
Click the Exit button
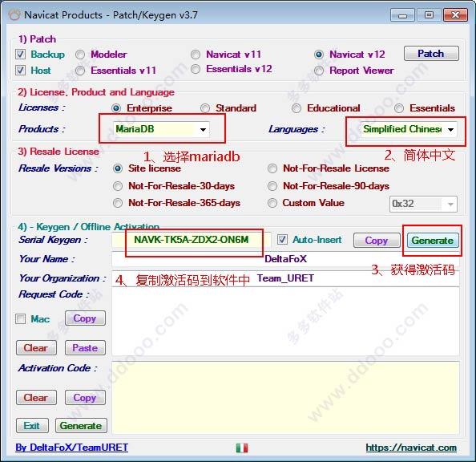click(x=32, y=426)
